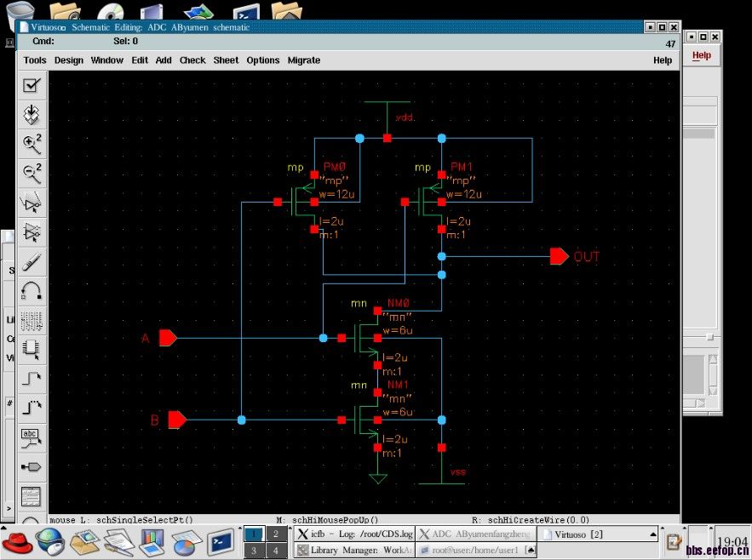The image size is (752, 560).
Task: Select the narrow Wire drawing tool
Action: 32,378
